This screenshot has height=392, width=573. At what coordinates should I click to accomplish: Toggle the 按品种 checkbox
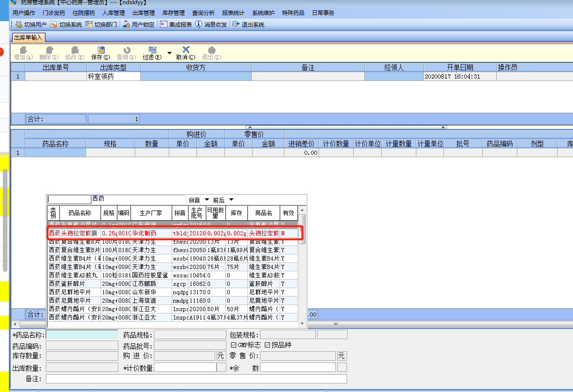(x=268, y=345)
